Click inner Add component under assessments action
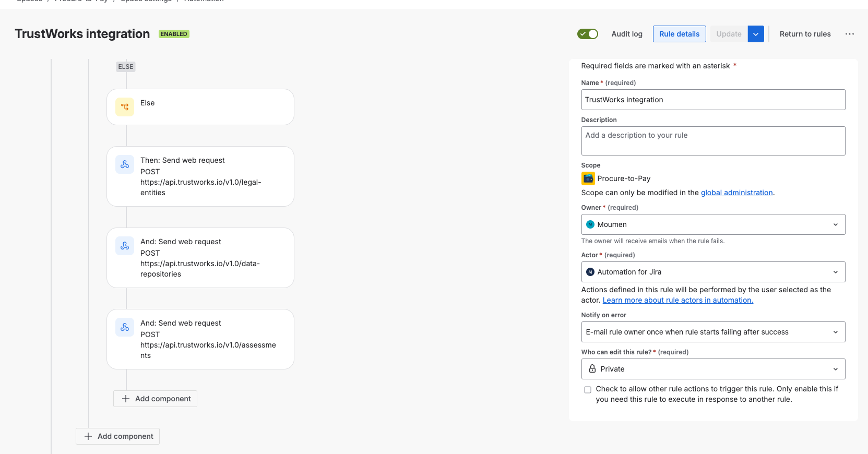 155,399
